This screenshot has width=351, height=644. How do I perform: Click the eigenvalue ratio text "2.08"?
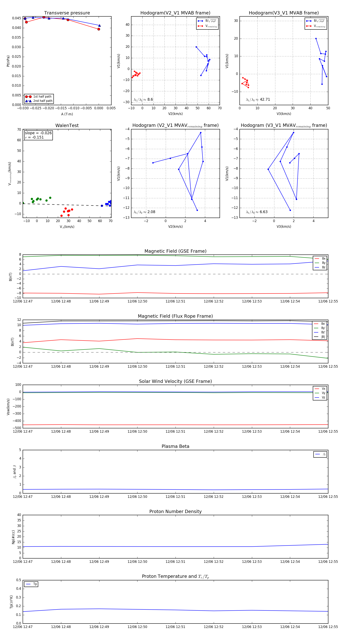(151, 212)
